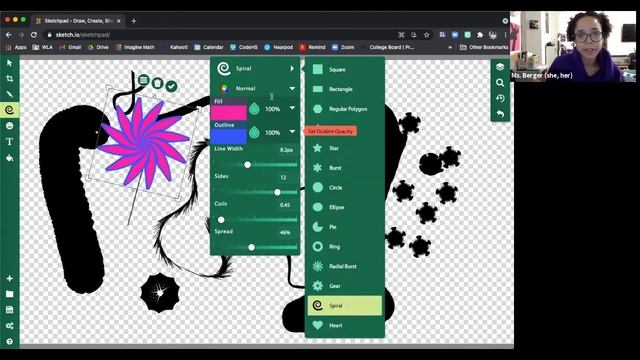The height and width of the screenshot is (360, 640).
Task: Activate the Spiral shapes tool in left toolbar
Action: click(x=9, y=110)
